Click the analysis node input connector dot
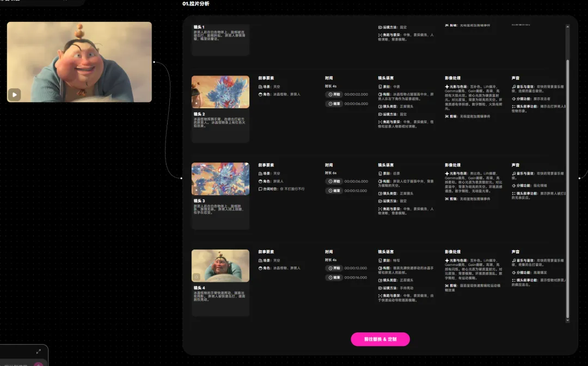The image size is (588, 366). 181,178
